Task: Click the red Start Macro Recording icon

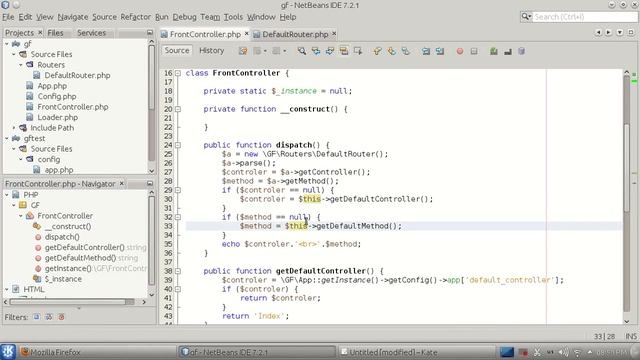Action: [460, 51]
